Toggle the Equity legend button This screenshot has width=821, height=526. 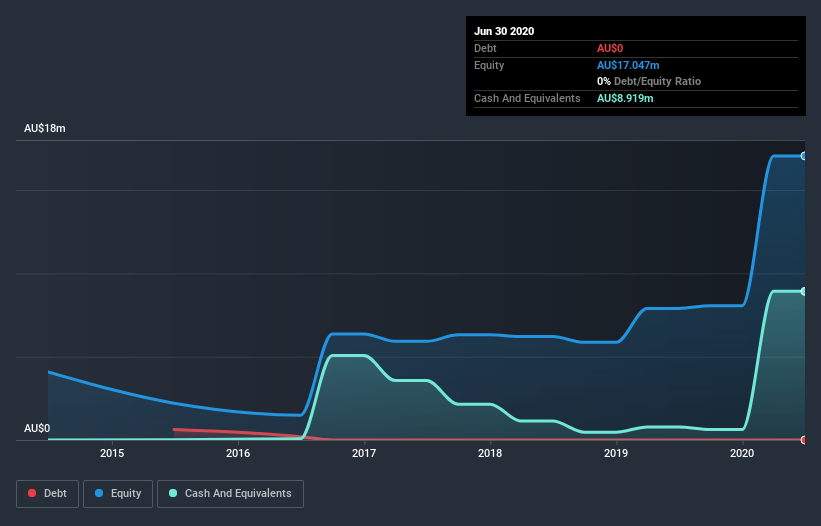pyautogui.click(x=118, y=494)
